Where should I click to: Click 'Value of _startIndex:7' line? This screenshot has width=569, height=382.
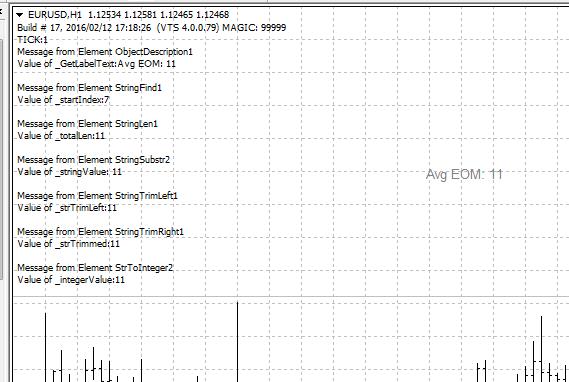tap(63, 100)
